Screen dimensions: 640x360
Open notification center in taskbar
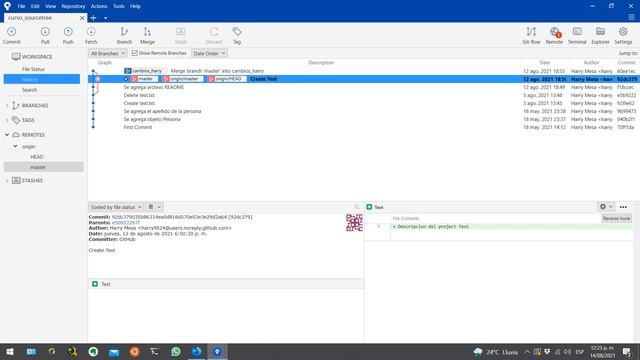(627, 351)
